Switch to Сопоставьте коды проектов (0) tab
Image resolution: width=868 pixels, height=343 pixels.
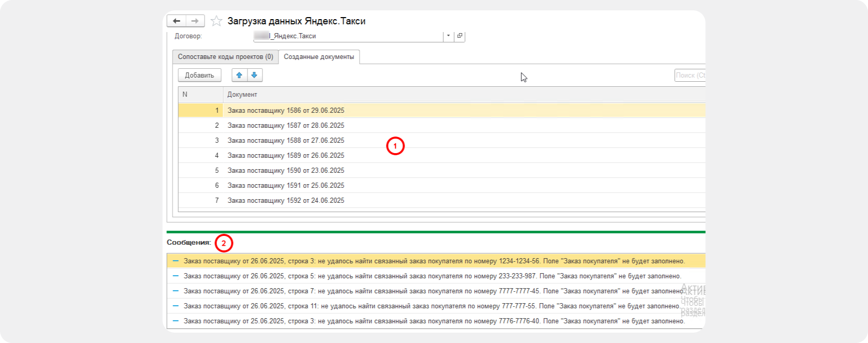(x=225, y=57)
